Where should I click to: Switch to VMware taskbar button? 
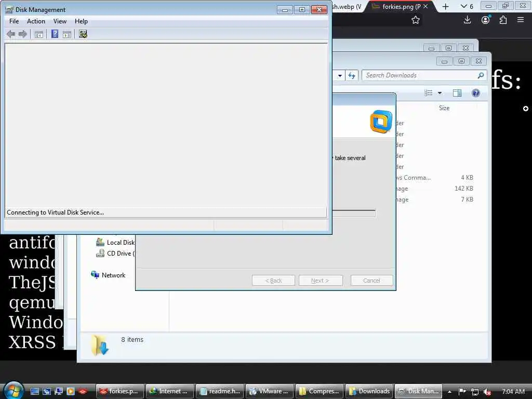point(270,391)
